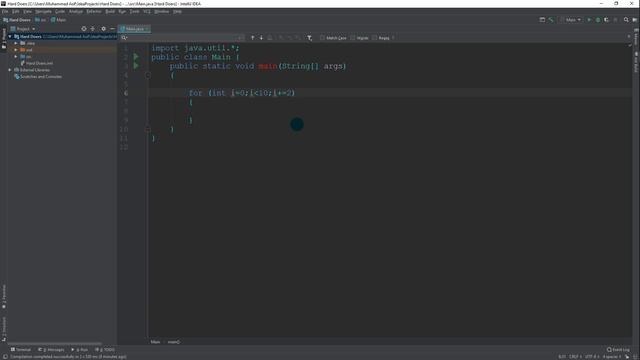The height and width of the screenshot is (360, 640).
Task: Open the Main run configuration dropdown
Action: (x=571, y=20)
